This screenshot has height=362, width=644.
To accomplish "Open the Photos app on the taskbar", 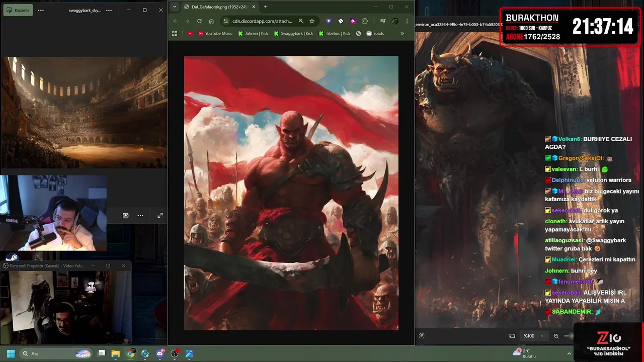I will (x=189, y=353).
